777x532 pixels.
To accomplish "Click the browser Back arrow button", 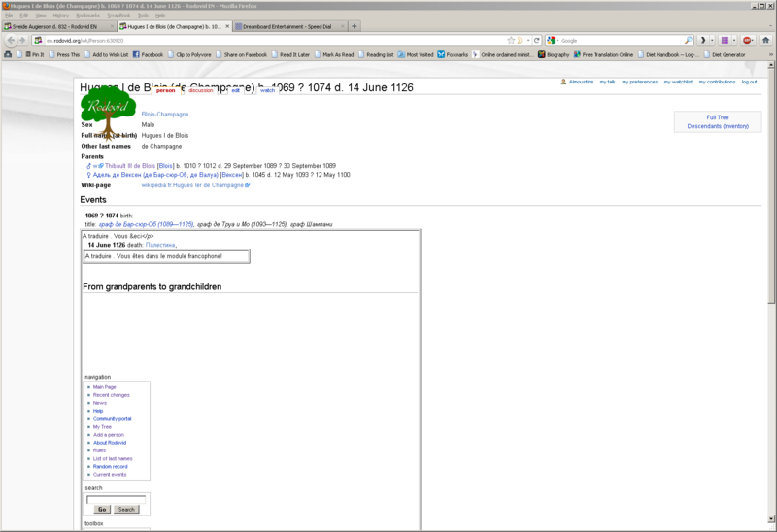I will point(11,41).
